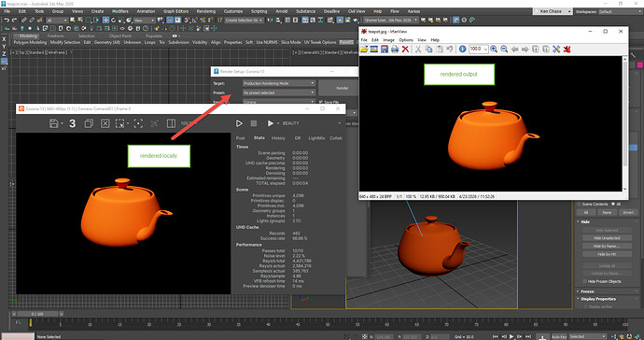This screenshot has width=644, height=340.
Task: Click Hide by Hit button
Action: tap(607, 254)
